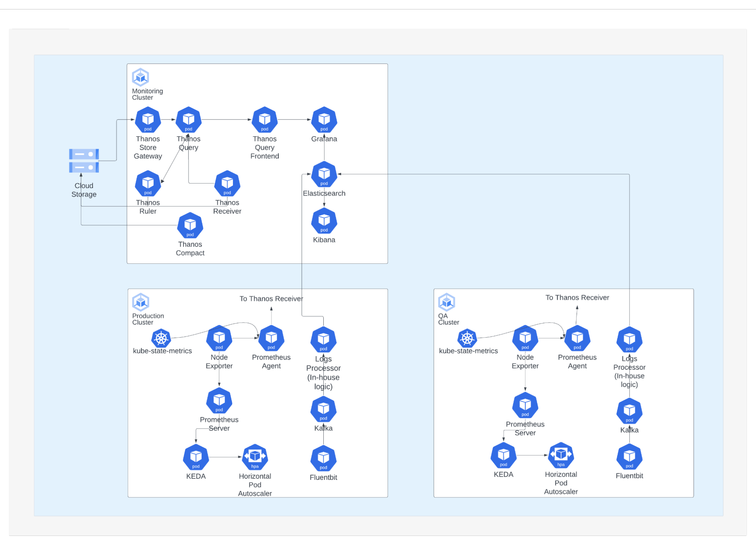Click Production Fluentbit pod icon
This screenshot has width=756, height=545.
point(323,458)
